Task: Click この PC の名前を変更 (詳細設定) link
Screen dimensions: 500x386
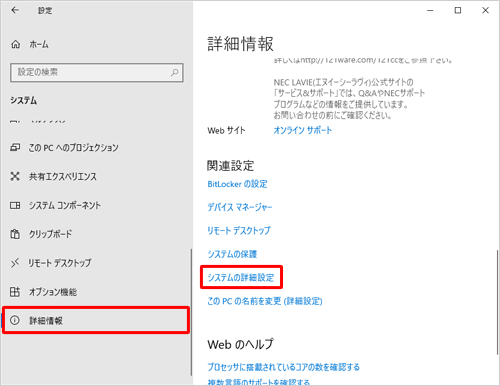Action: click(x=265, y=301)
